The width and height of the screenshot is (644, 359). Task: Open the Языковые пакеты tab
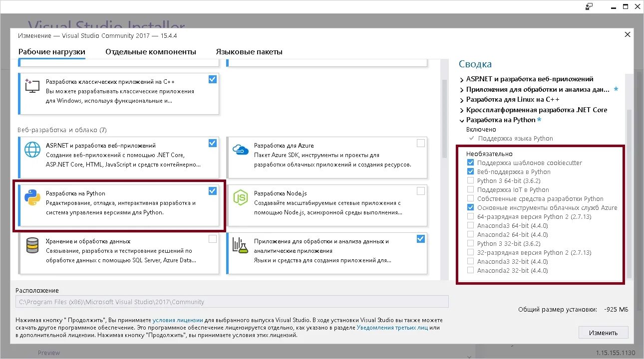click(249, 52)
